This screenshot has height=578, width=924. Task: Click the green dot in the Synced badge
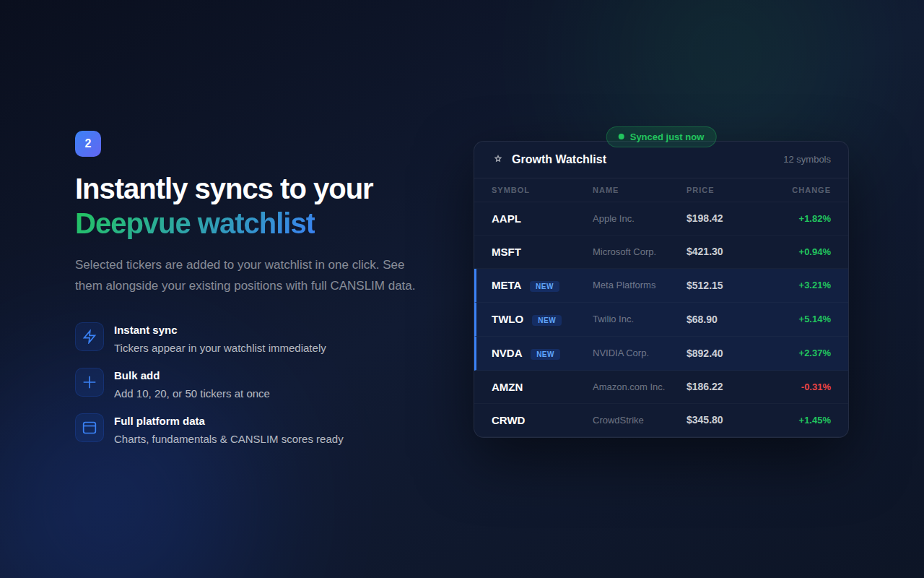622,137
